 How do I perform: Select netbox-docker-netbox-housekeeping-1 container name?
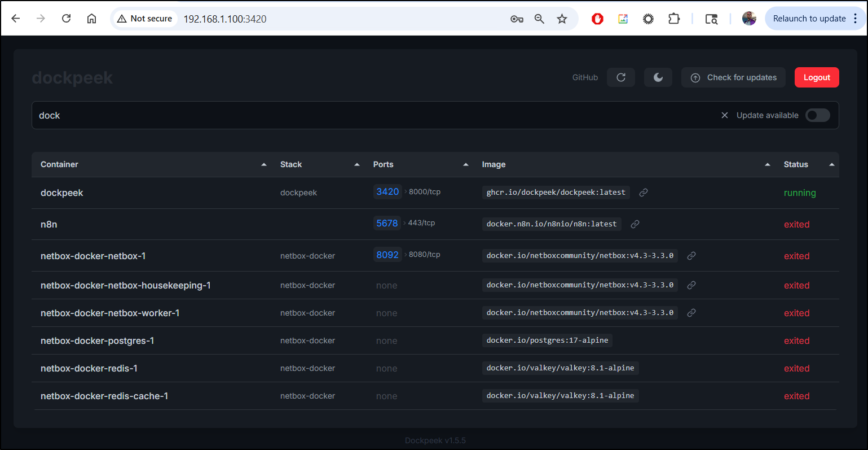point(126,285)
